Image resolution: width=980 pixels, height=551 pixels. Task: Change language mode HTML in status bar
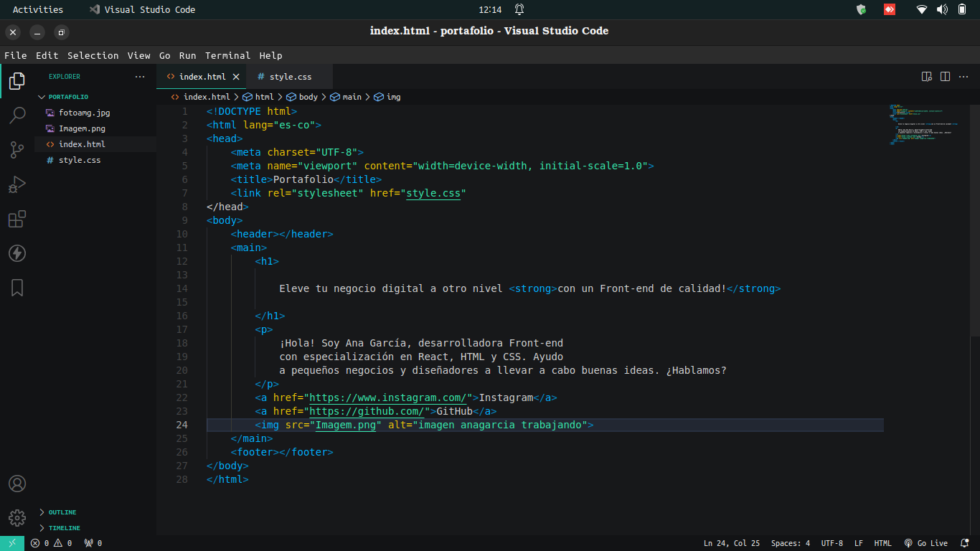coord(883,543)
